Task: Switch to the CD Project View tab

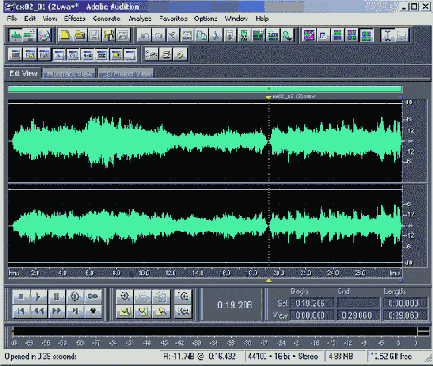Action: (126, 74)
